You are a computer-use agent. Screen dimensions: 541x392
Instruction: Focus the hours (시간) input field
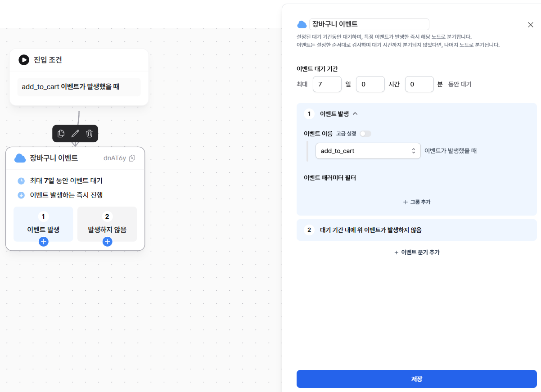point(370,84)
